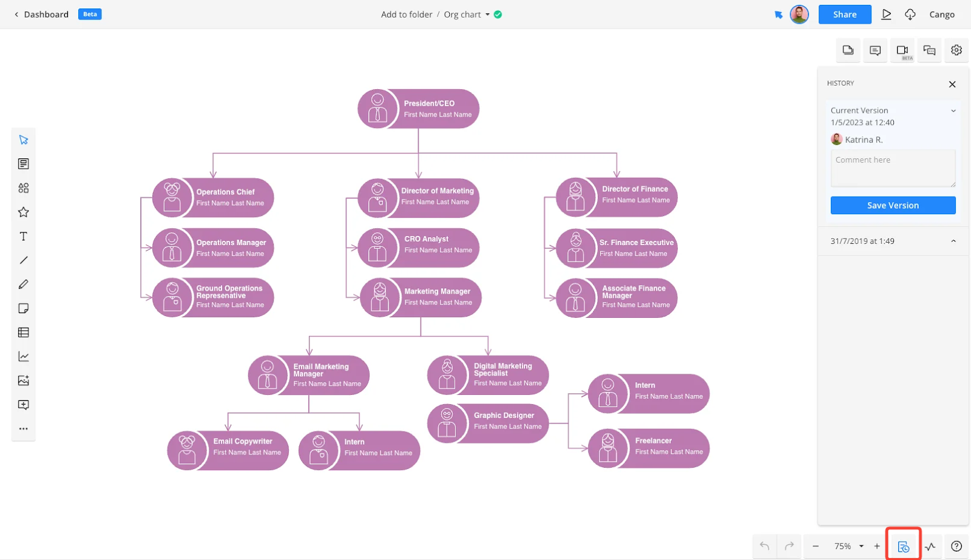Start a video call with the Beta camera icon

(902, 50)
